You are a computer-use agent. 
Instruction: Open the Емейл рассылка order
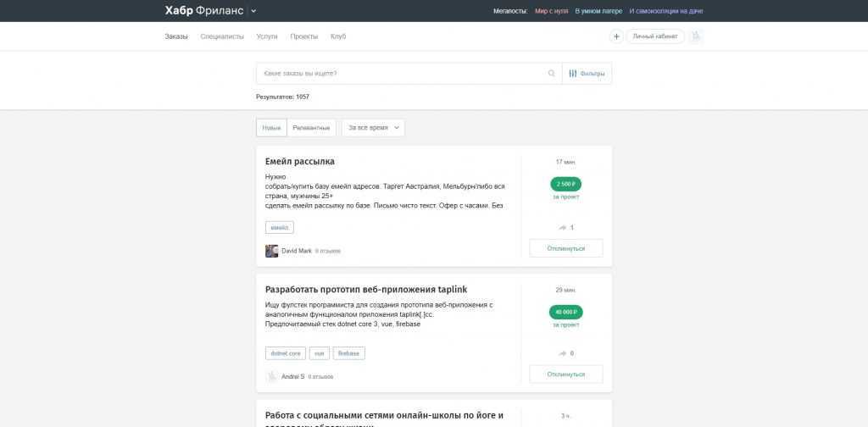tap(299, 162)
